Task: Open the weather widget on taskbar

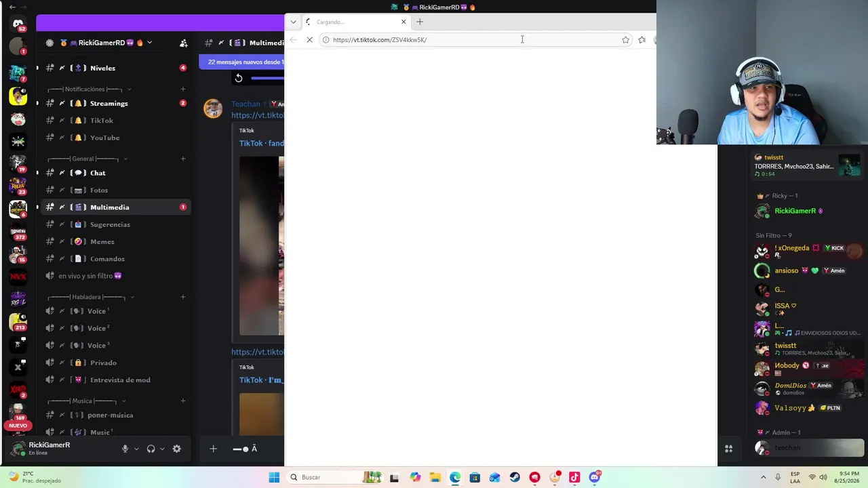Action: pyautogui.click(x=34, y=477)
